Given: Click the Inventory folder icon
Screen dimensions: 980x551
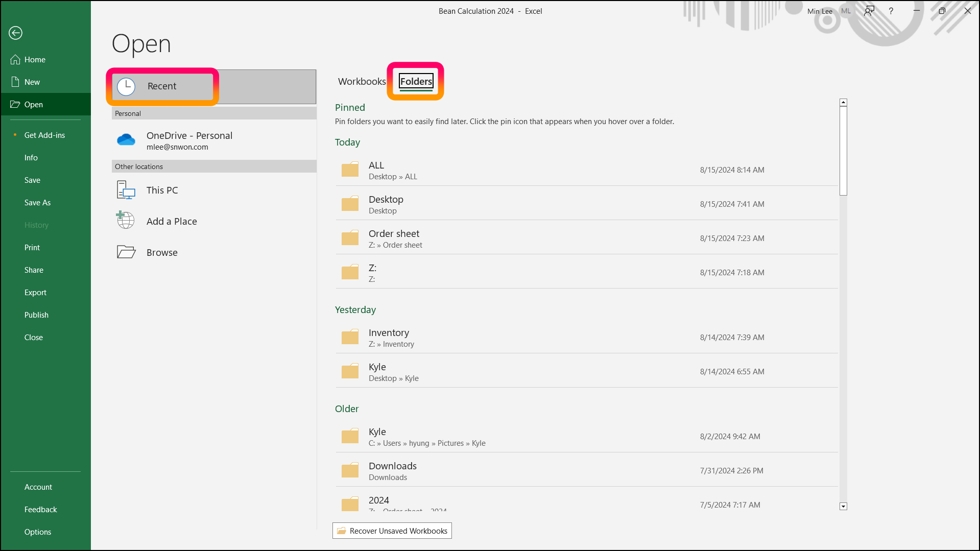Looking at the screenshot, I should [350, 338].
